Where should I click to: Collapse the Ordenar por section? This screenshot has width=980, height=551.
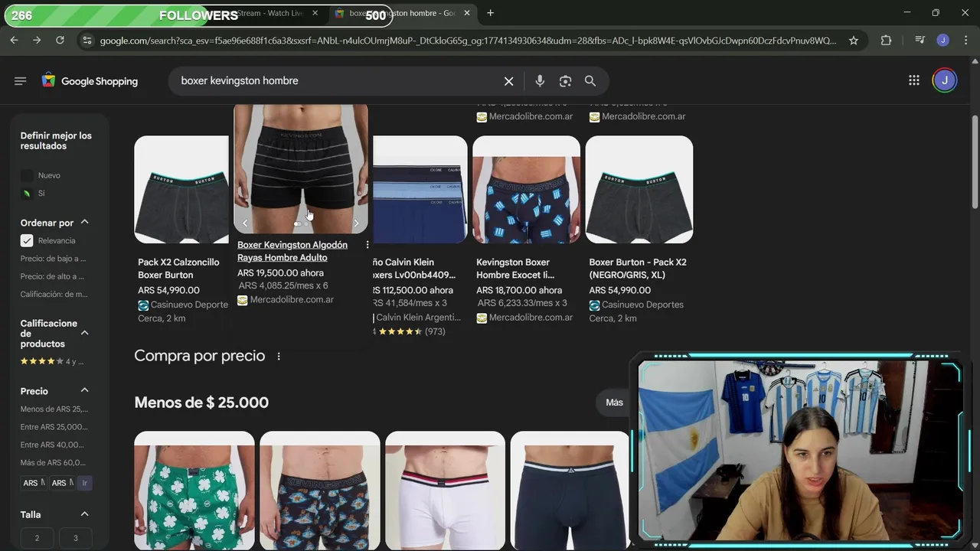[x=84, y=223]
